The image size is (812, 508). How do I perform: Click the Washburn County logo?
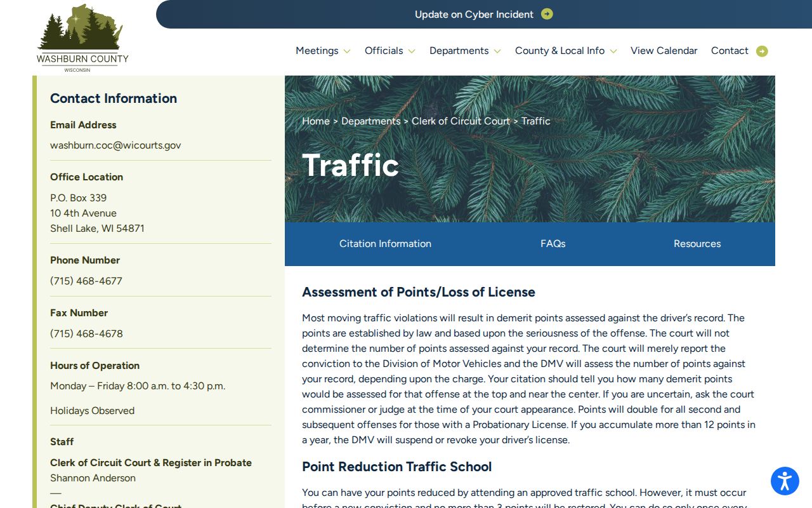coord(82,38)
